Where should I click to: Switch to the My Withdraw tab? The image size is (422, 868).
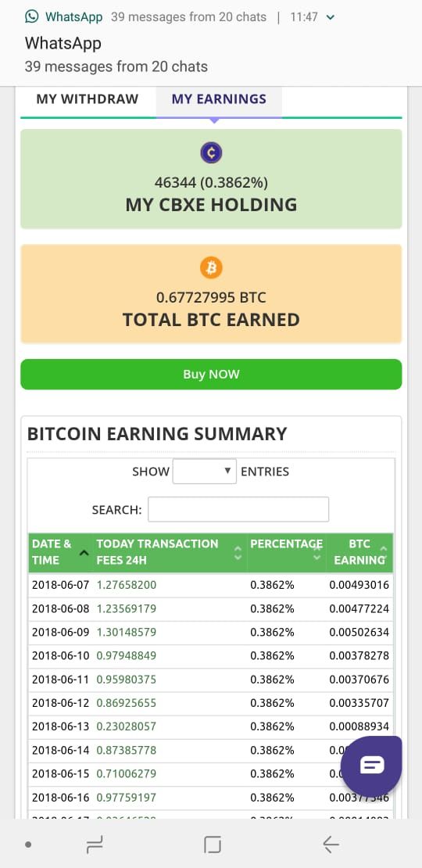click(x=88, y=99)
